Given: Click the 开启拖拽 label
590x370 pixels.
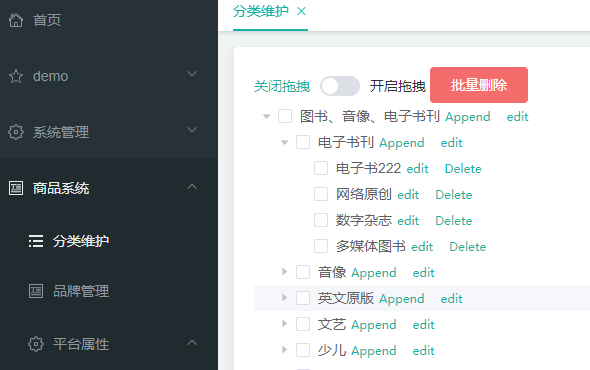Looking at the screenshot, I should pos(398,86).
